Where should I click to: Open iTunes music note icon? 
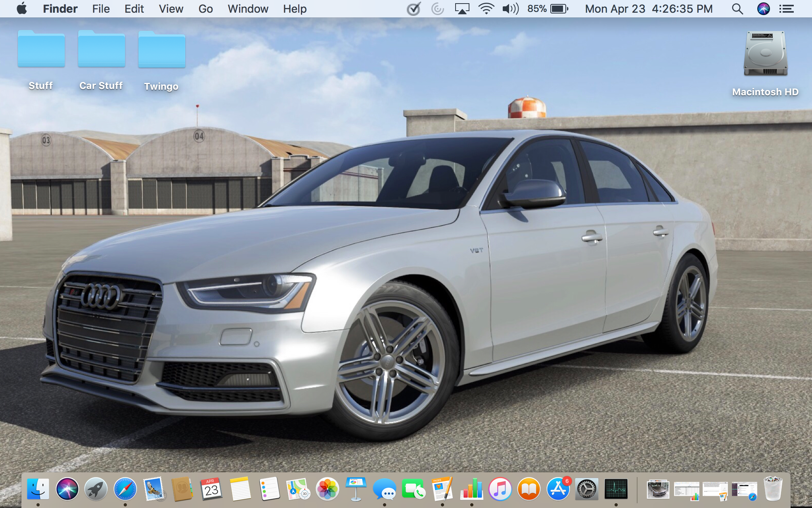(500, 489)
